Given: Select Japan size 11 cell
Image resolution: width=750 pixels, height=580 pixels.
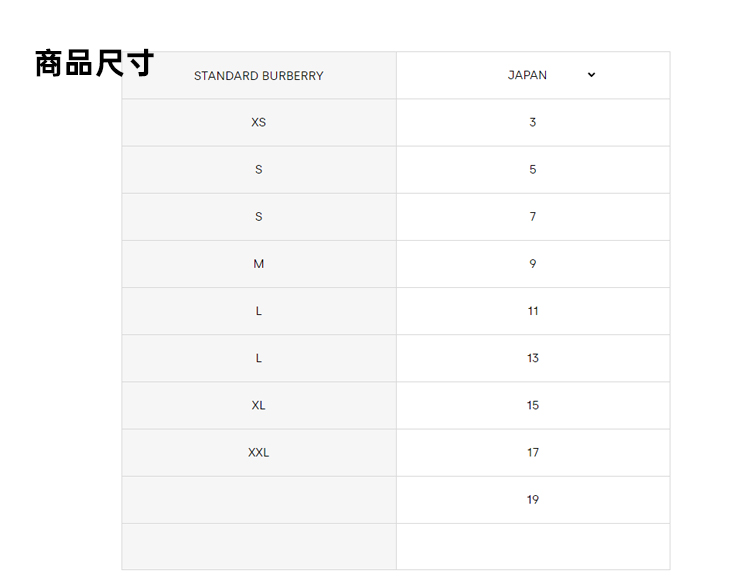Looking at the screenshot, I should (x=533, y=311).
